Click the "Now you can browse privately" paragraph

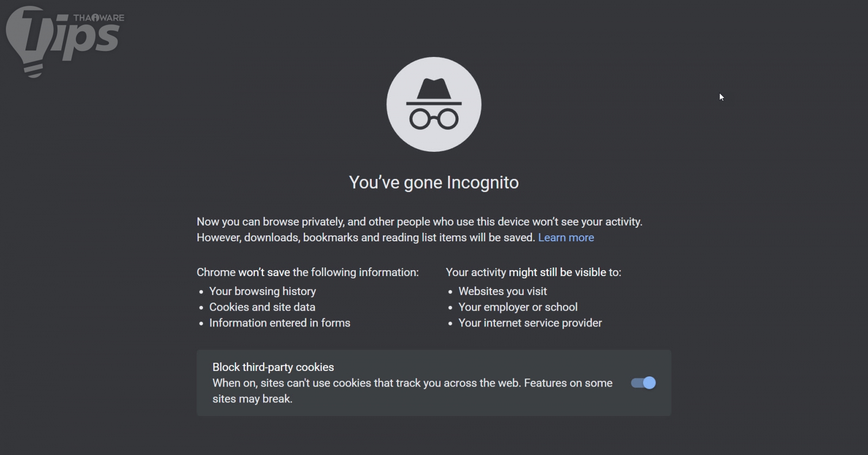[419, 222]
